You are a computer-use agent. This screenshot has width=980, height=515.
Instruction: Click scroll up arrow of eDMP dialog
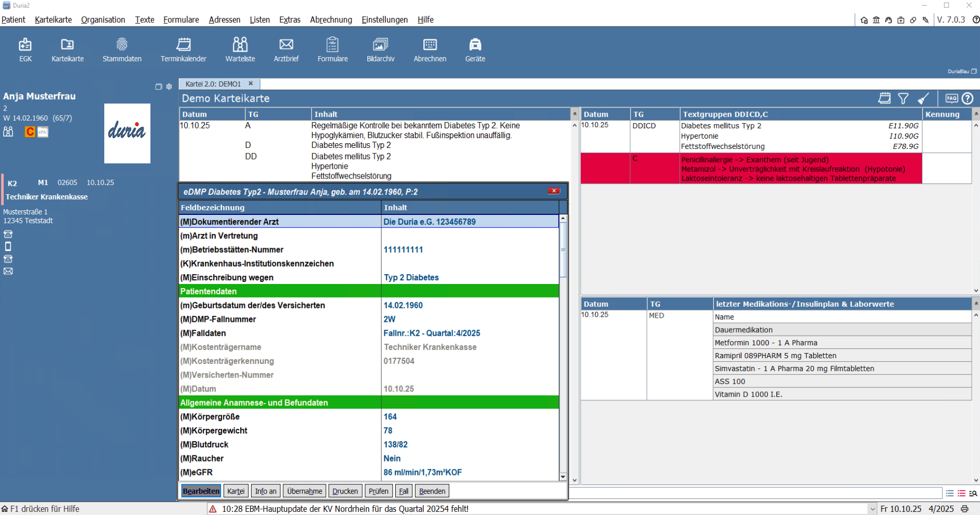point(563,219)
